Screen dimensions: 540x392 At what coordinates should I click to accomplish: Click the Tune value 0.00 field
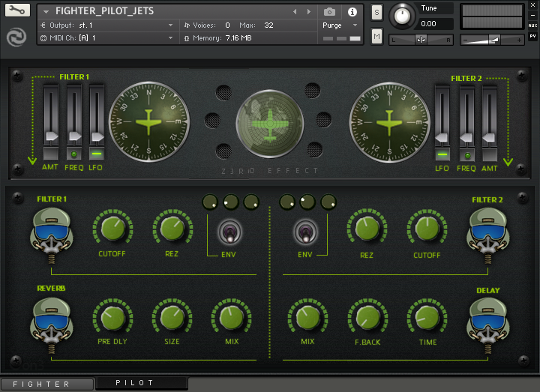coord(436,24)
